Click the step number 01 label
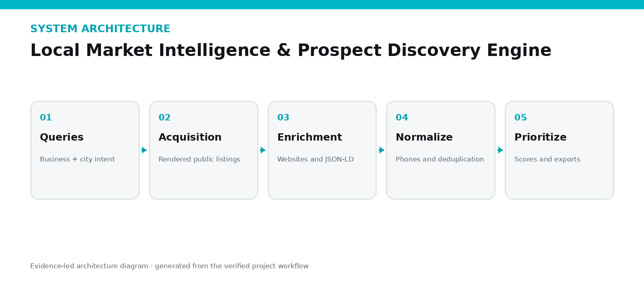 (x=46, y=118)
